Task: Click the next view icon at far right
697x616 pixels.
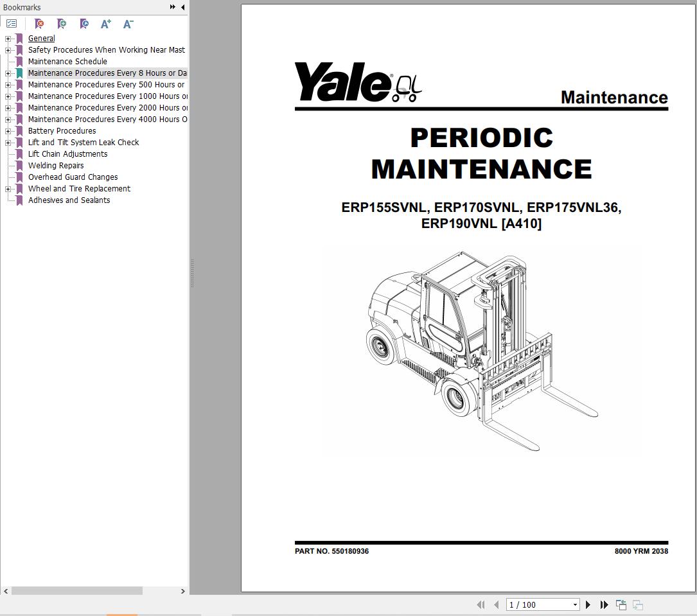Action: point(638,604)
